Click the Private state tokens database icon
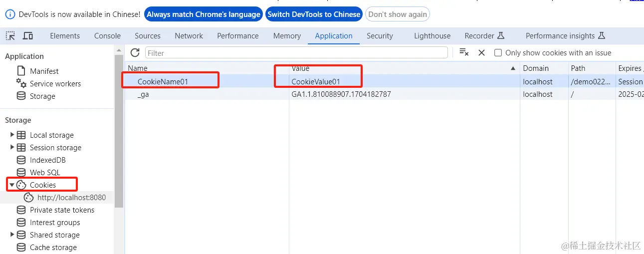Screen dimensions: 644x254 point(21,210)
